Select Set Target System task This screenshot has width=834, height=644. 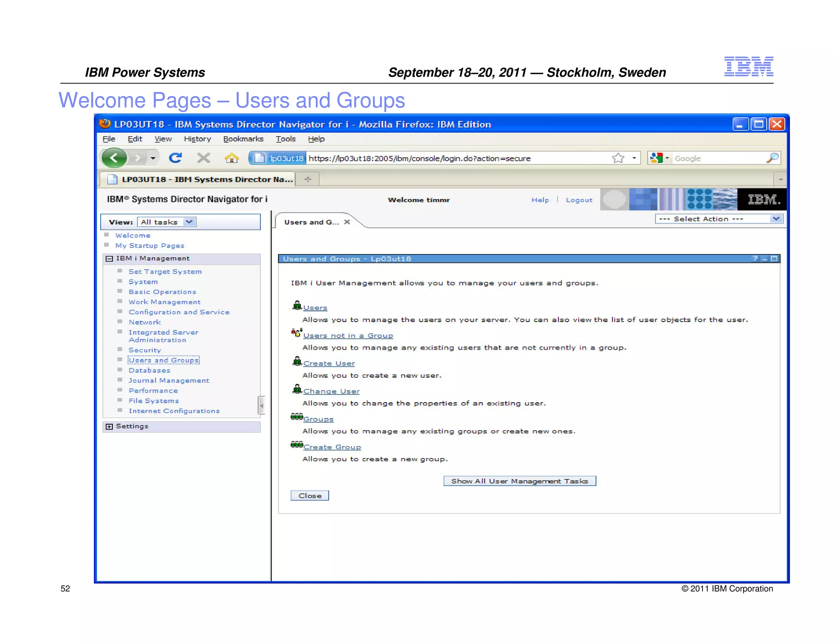pos(165,272)
